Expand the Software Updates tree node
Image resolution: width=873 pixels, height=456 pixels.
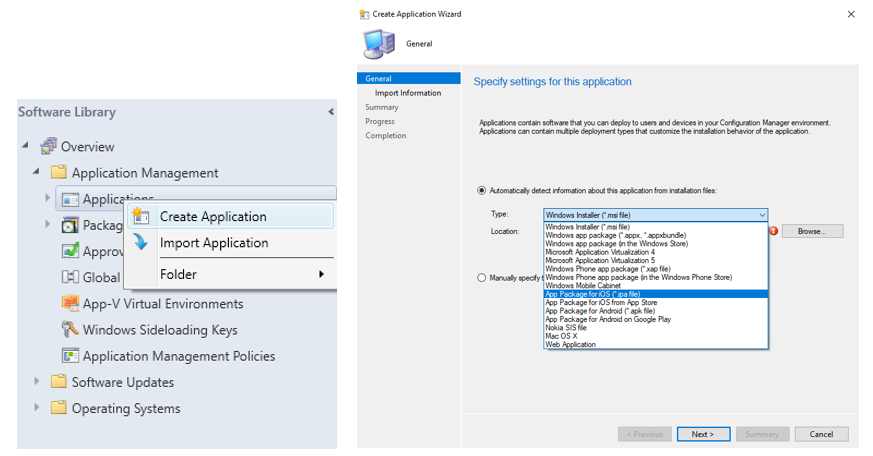click(37, 382)
